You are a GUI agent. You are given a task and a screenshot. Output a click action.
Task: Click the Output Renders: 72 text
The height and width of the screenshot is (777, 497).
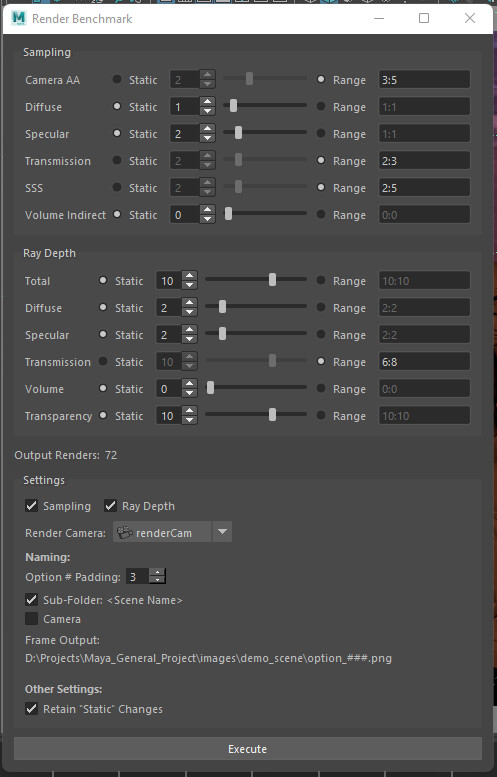click(66, 455)
